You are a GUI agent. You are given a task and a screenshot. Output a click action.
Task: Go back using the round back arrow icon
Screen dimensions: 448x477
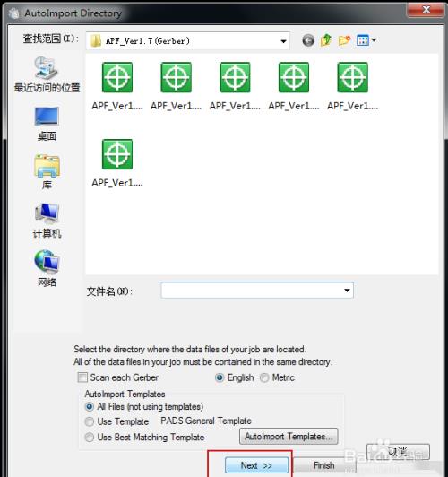[308, 40]
